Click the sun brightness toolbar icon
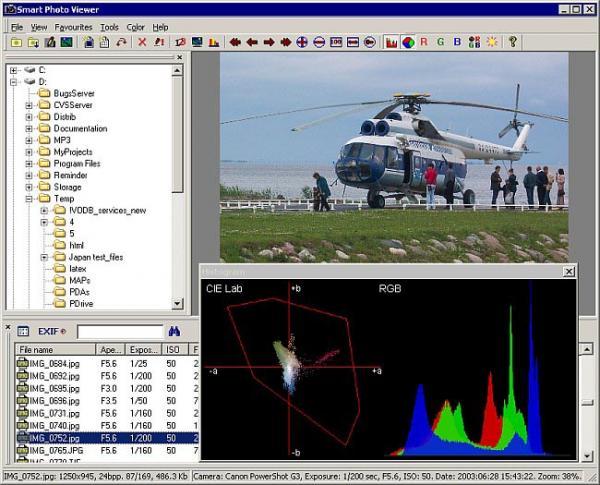 tap(491, 42)
